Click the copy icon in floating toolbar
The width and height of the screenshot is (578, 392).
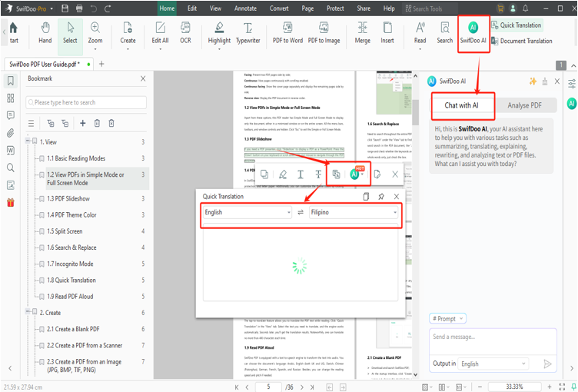pos(264,174)
